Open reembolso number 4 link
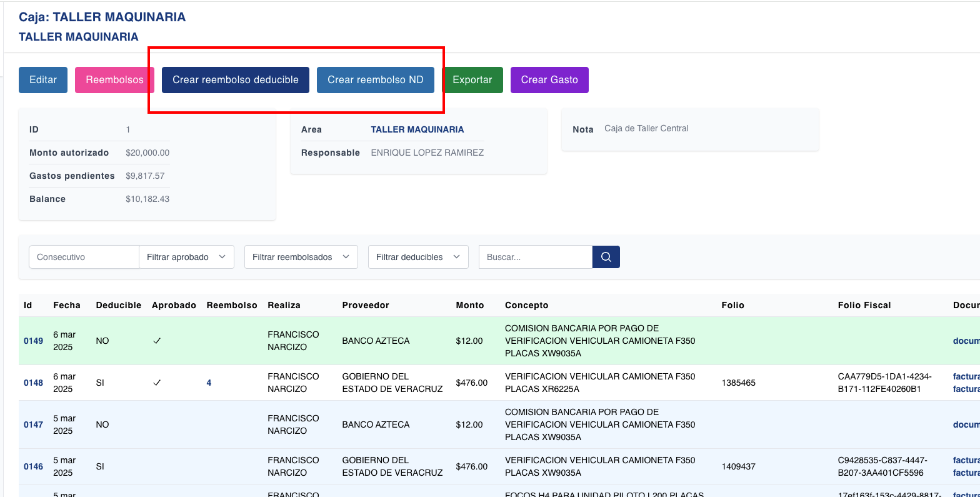Image resolution: width=980 pixels, height=497 pixels. (x=209, y=383)
